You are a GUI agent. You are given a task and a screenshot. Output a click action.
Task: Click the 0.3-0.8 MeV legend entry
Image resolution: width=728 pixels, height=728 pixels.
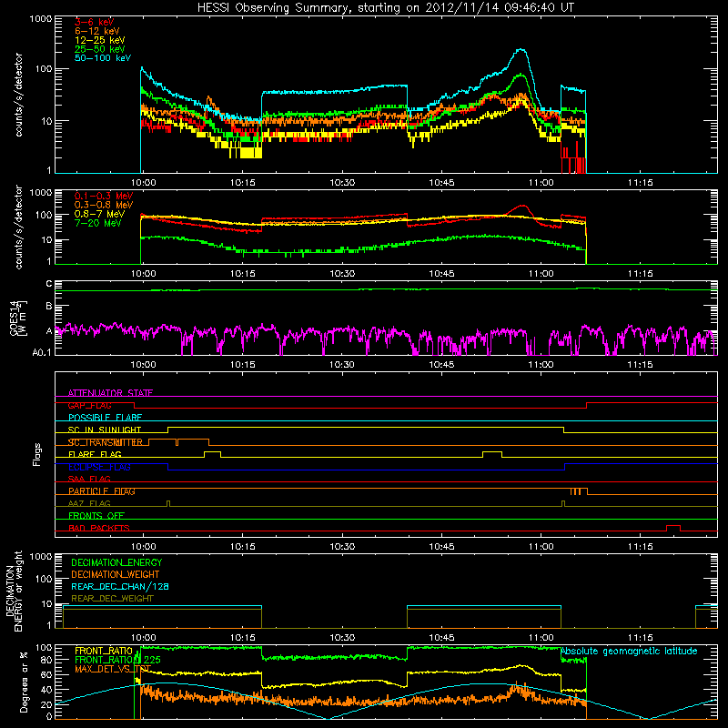tap(104, 206)
